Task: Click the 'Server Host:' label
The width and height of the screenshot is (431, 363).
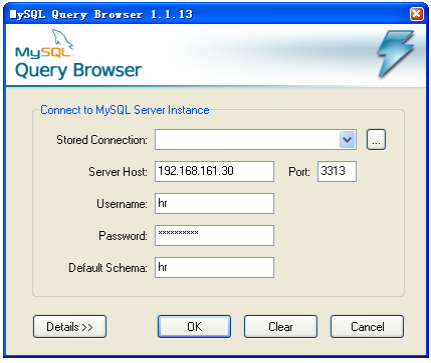Action: (x=118, y=172)
